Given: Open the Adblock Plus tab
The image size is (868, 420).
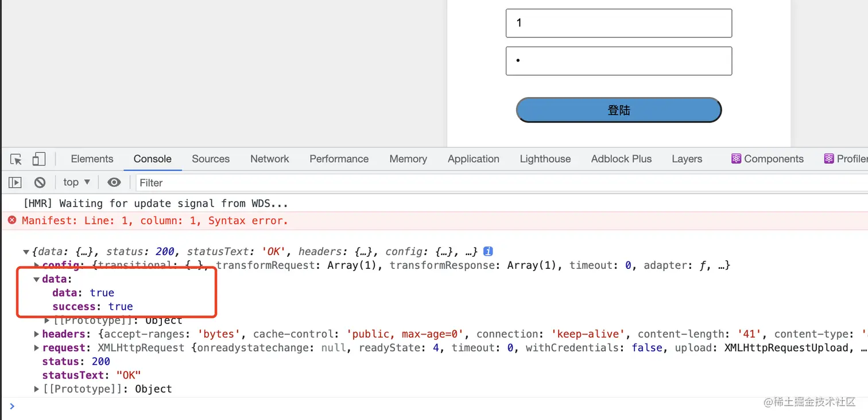Looking at the screenshot, I should [622, 159].
